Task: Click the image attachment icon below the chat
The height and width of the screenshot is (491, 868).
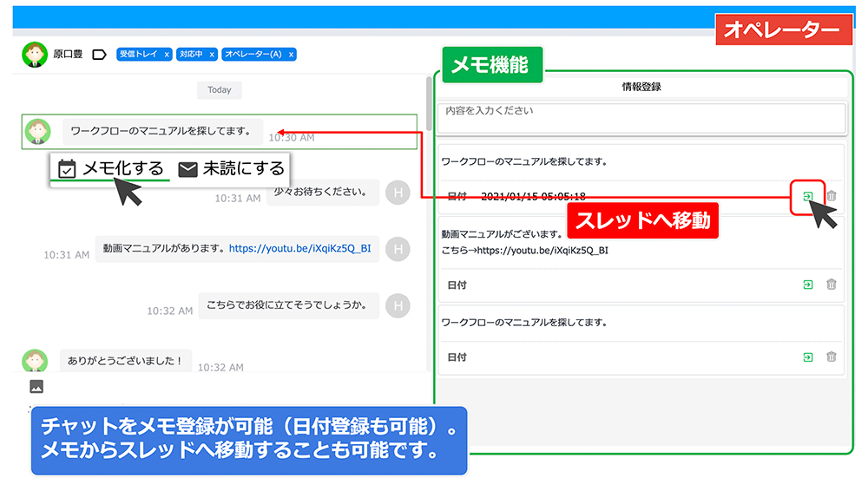Action: click(x=36, y=386)
